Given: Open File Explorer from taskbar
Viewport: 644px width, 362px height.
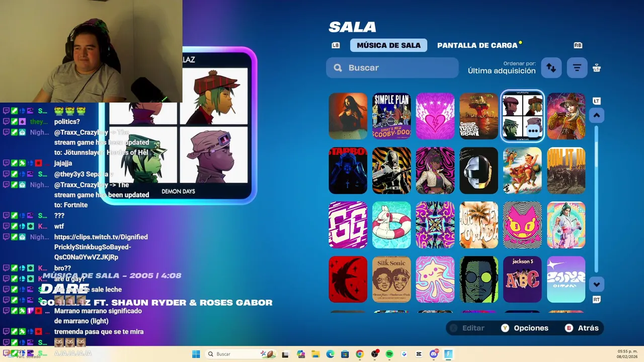Looking at the screenshot, I should [x=315, y=354].
